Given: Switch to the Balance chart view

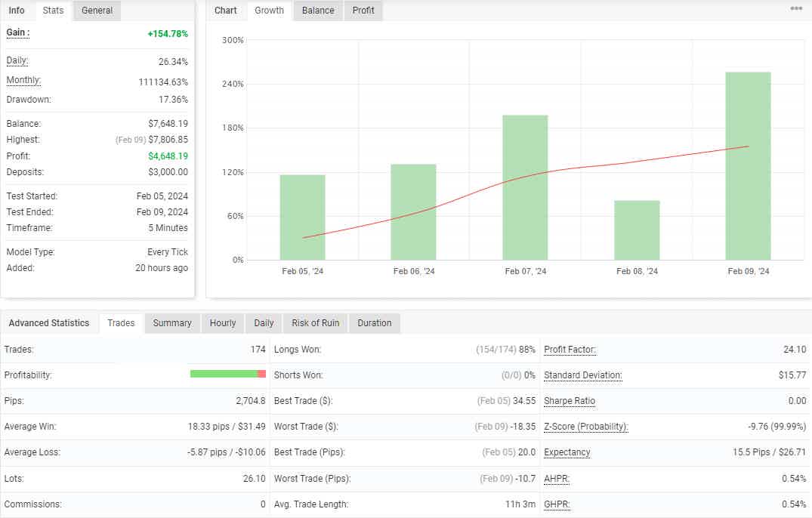Looking at the screenshot, I should (317, 11).
